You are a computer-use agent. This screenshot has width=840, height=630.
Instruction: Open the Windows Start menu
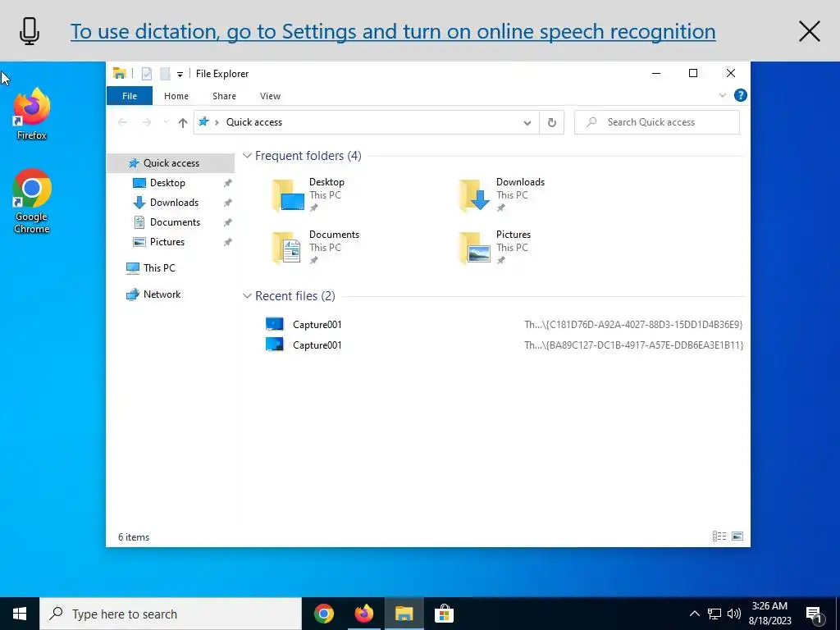pos(20,614)
